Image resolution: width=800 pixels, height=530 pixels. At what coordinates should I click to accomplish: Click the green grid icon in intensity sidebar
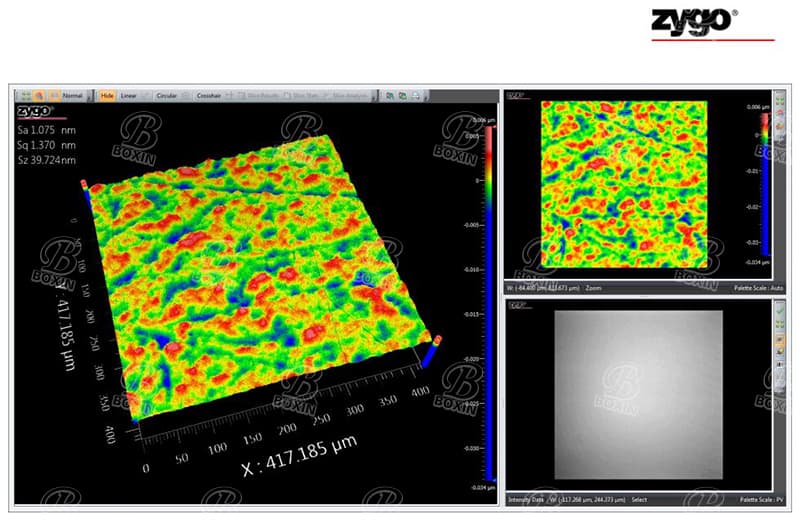pos(780,324)
